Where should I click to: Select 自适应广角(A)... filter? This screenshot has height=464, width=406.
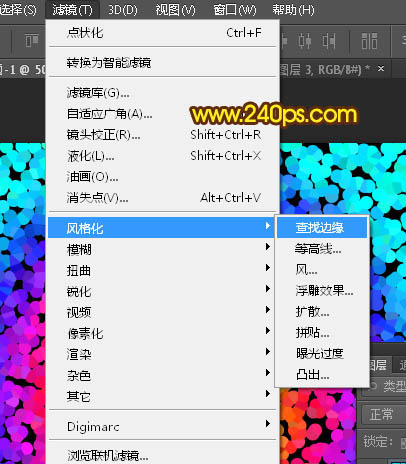[163, 114]
